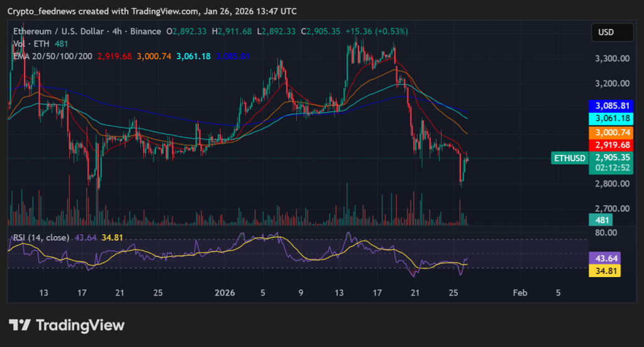Click the 25 date just before Feb on the time axis
Viewport: 644px width, 347px height.
[x=453, y=293]
